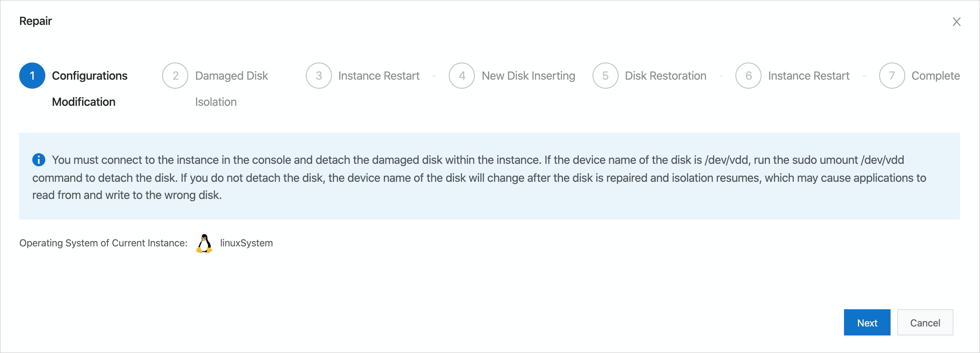Image resolution: width=980 pixels, height=353 pixels.
Task: Select step 5 Disk Restoration circle
Action: (606, 75)
